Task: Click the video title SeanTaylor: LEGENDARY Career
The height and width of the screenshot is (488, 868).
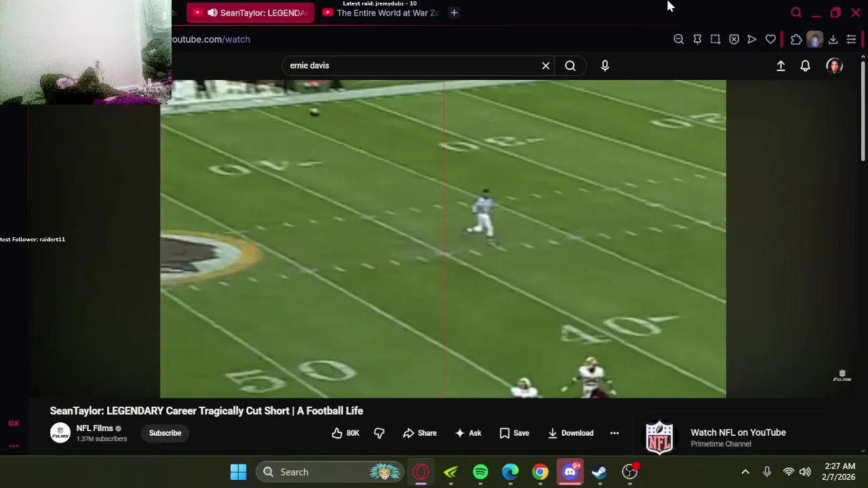Action: pyautogui.click(x=206, y=411)
